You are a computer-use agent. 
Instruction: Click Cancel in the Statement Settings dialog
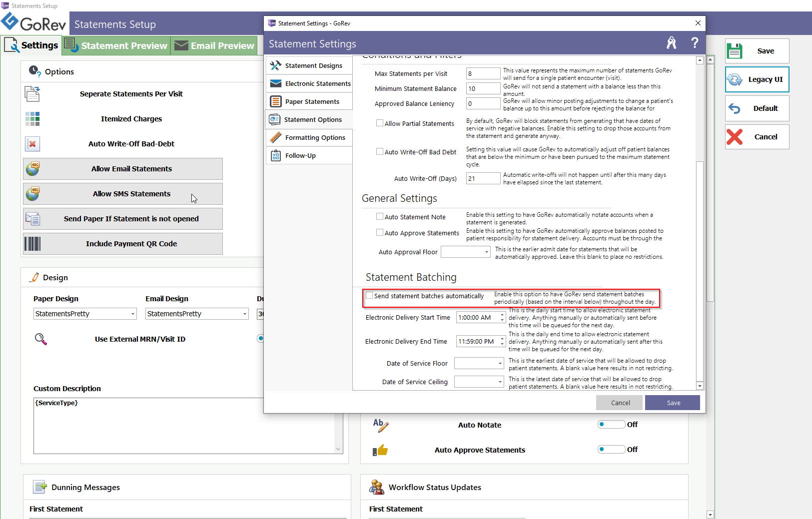pos(620,403)
